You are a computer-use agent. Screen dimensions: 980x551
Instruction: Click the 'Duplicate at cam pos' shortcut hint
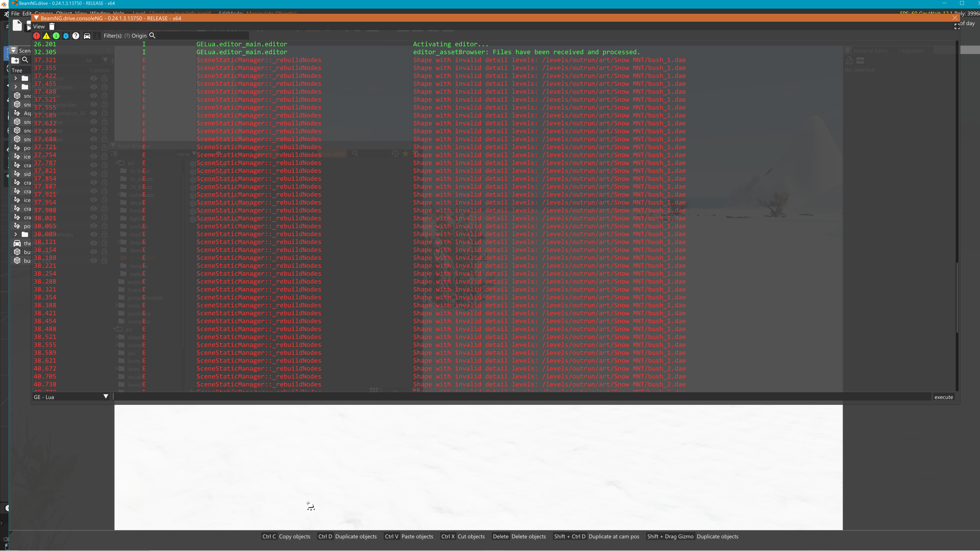pos(614,536)
